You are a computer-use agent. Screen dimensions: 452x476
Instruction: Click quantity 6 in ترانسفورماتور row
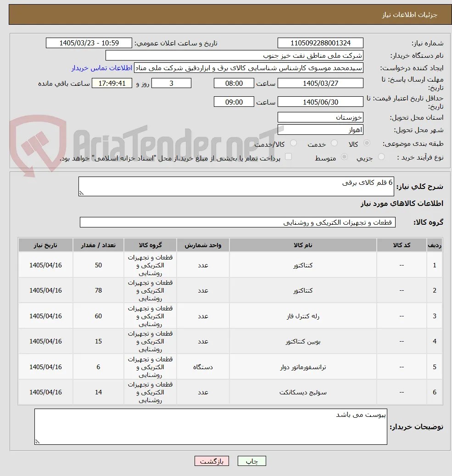coord(98,367)
